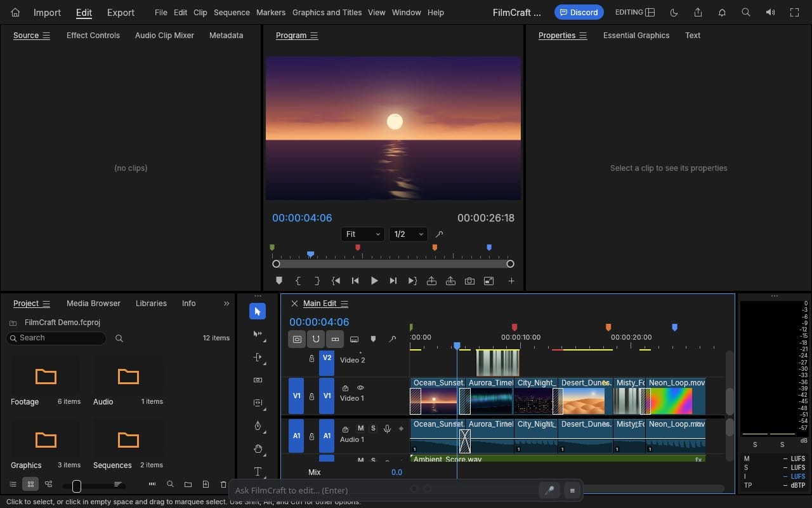This screenshot has width=812, height=508.
Task: Adjust thumbnail size slider in Project panel
Action: (77, 486)
